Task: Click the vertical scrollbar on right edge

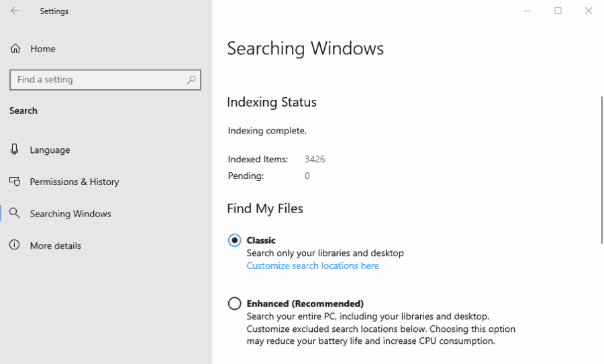Action: (601, 170)
